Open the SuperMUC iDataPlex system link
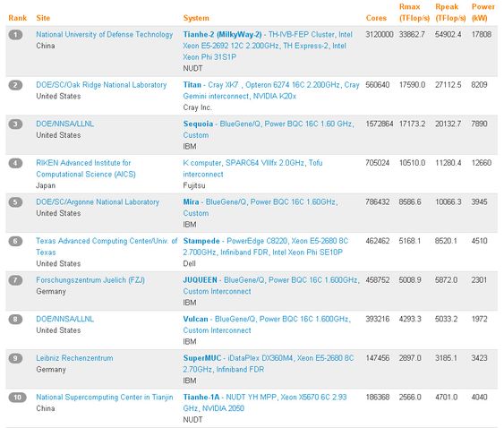Screen dimensions: 504x428 click(269, 364)
